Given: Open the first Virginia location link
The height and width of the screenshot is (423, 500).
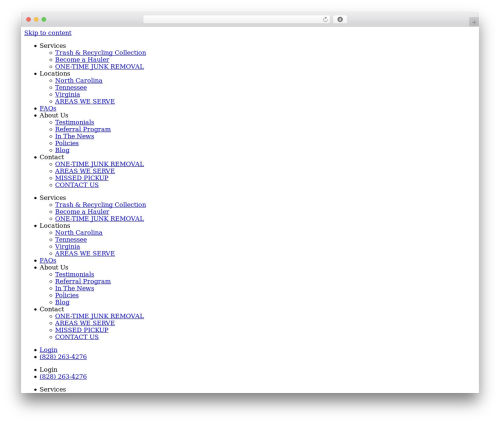Looking at the screenshot, I should click(x=67, y=95).
